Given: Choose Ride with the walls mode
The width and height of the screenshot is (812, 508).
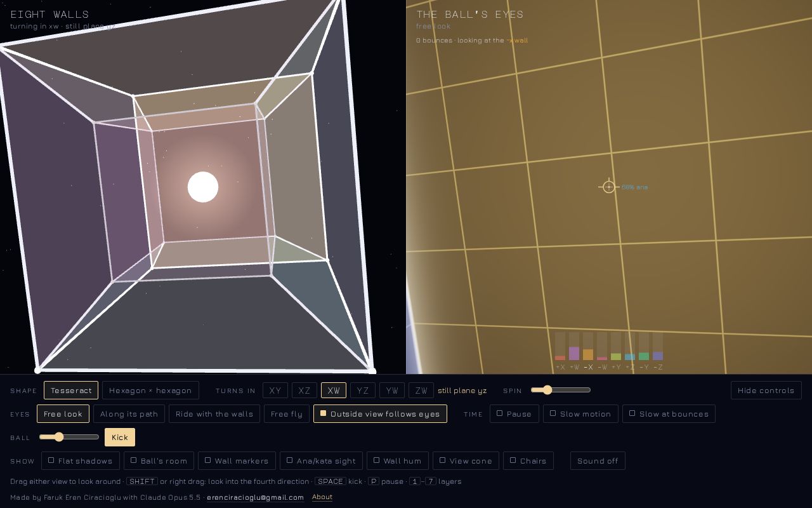Looking at the screenshot, I should tap(214, 413).
